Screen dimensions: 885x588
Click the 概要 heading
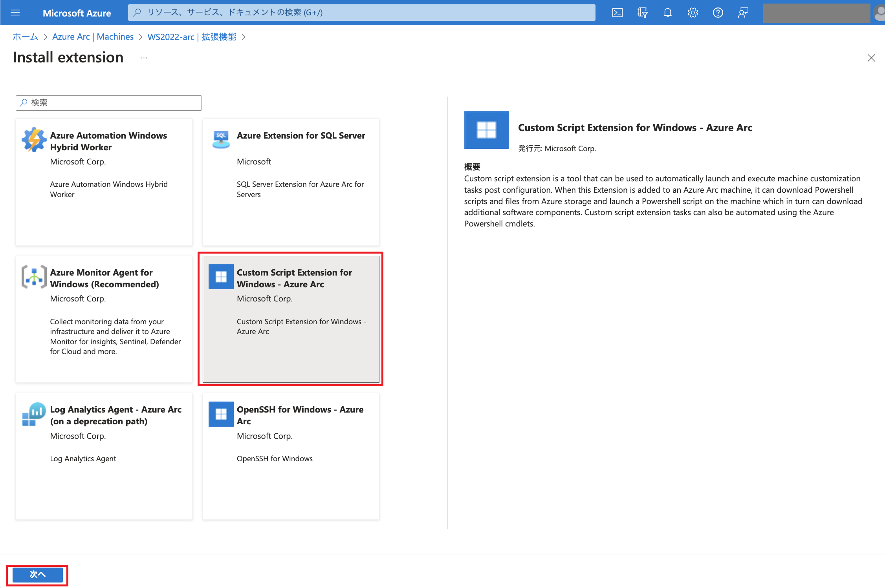(x=472, y=167)
